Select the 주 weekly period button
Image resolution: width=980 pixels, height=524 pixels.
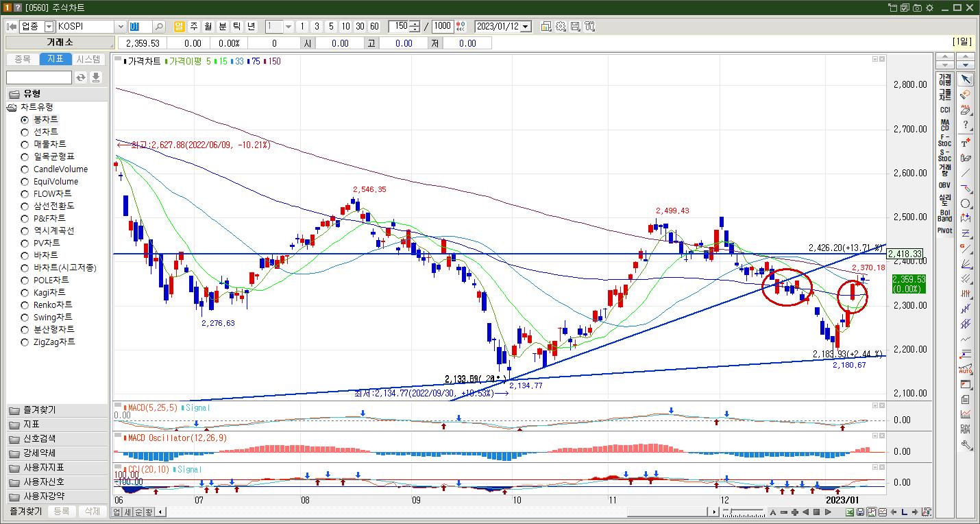pyautogui.click(x=193, y=26)
